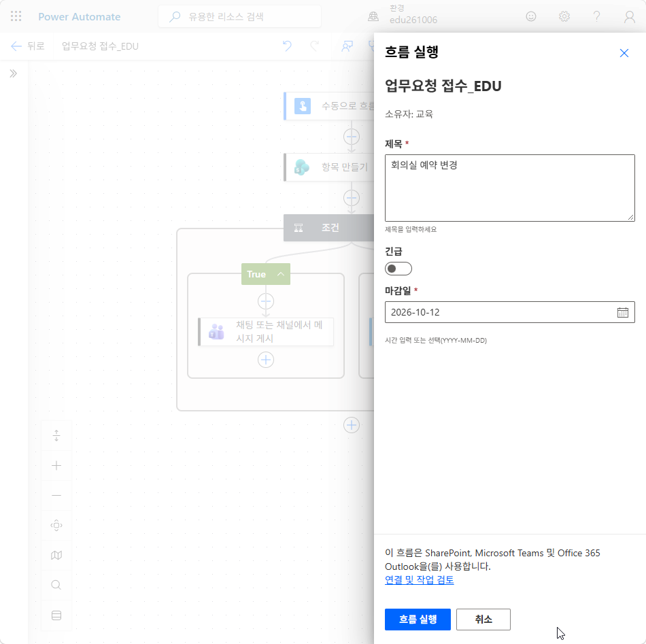646x644 pixels.
Task: Click the 취소 cancel button
Action: pyautogui.click(x=483, y=620)
